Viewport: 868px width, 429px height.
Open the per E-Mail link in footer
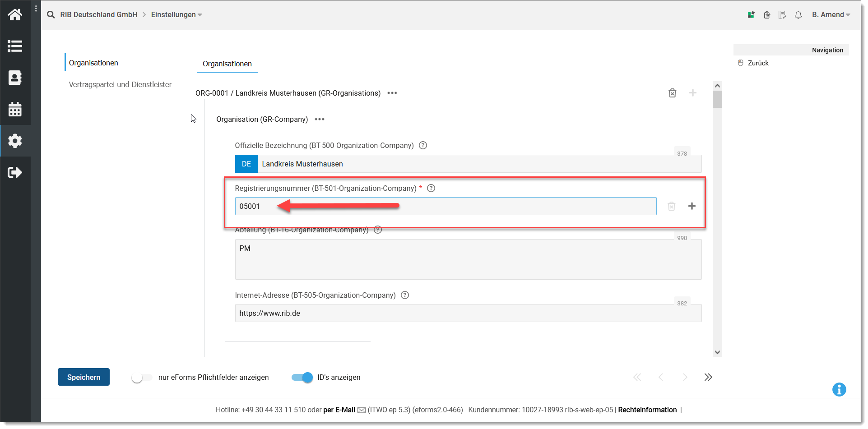point(339,410)
